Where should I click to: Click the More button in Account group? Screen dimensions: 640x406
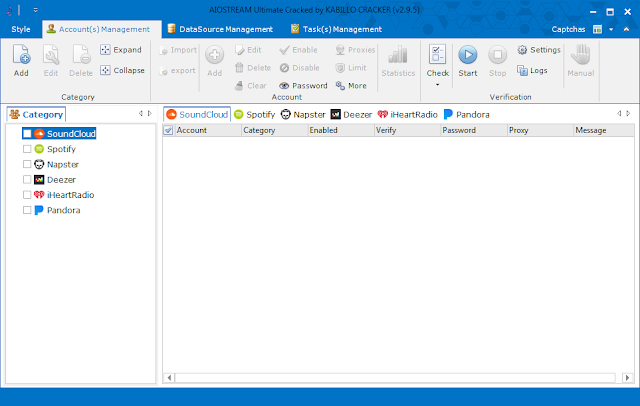351,86
